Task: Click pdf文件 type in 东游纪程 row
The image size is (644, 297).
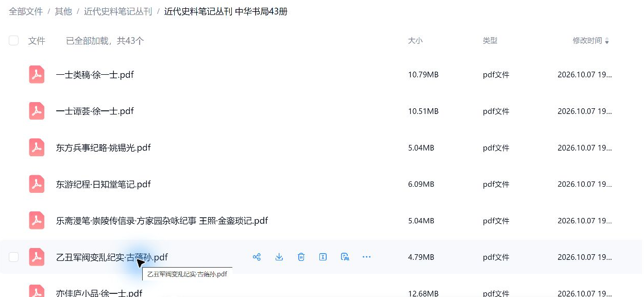Action: [x=496, y=184]
